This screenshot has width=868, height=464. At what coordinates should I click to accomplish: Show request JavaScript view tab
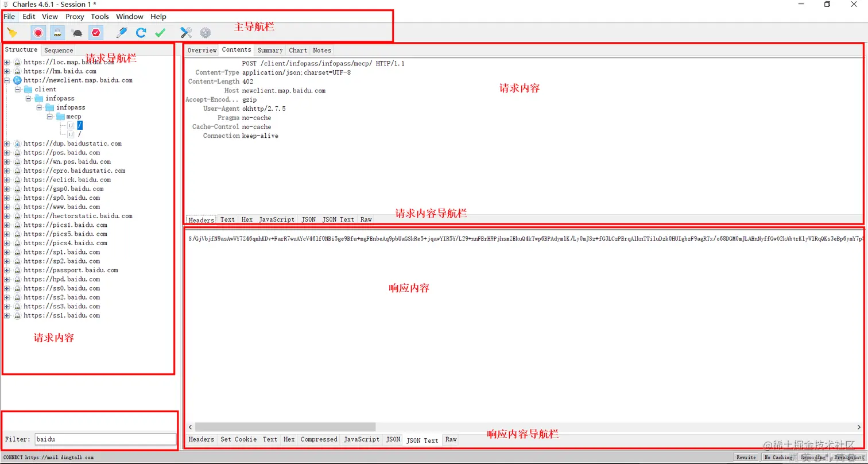click(x=276, y=219)
